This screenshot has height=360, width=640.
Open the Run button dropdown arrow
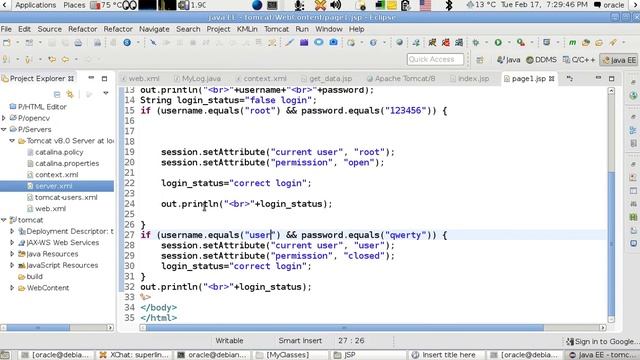coord(509,42)
